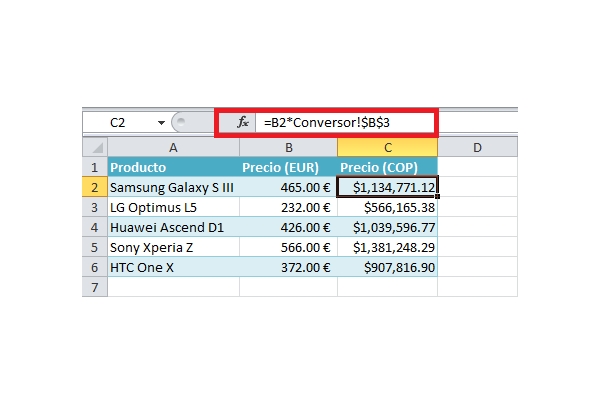This screenshot has width=600, height=400.
Task: Select row 5 header
Action: pyautogui.click(x=95, y=247)
